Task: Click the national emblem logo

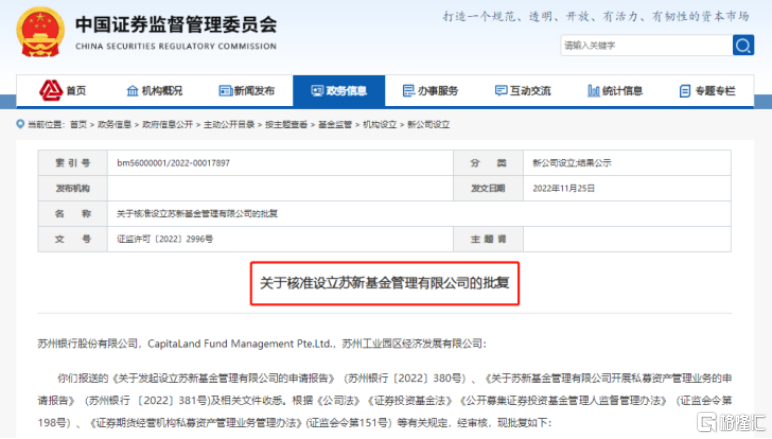Action: 40,32
